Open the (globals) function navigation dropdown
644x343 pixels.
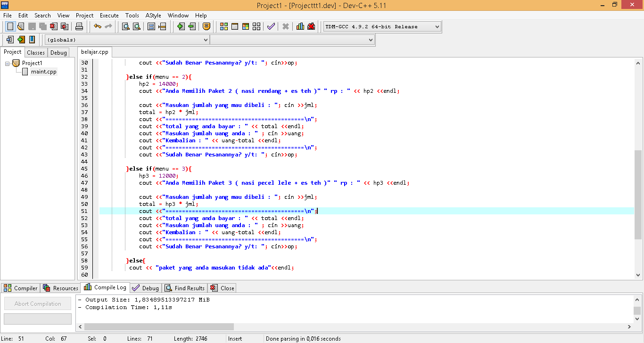(206, 40)
